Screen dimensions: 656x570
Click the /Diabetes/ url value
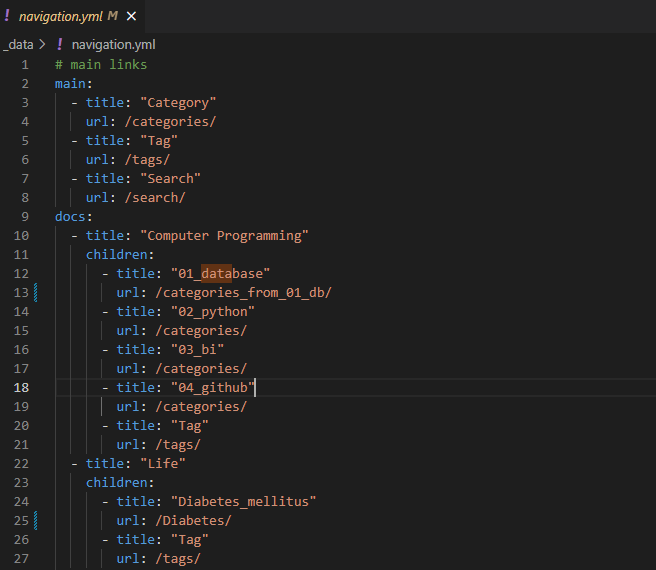tap(193, 521)
